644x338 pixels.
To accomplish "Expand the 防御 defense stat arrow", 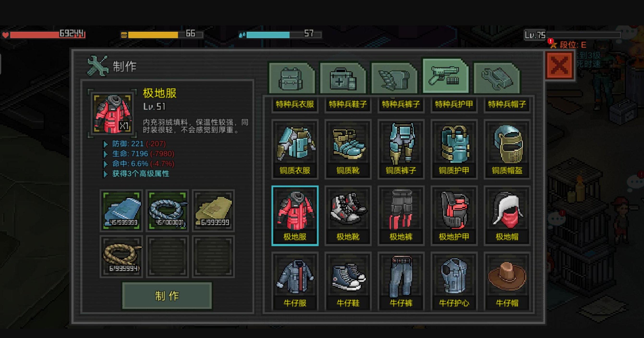I will pos(105,144).
